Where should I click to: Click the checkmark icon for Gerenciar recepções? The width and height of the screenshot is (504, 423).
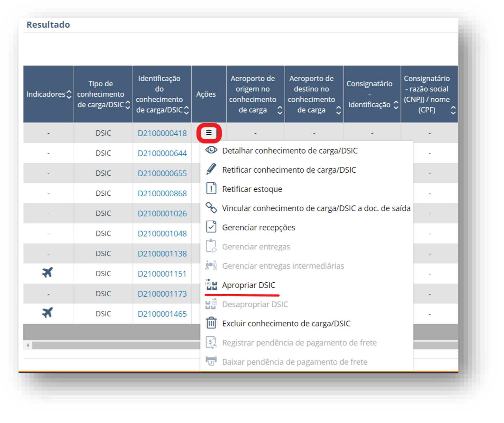click(211, 227)
